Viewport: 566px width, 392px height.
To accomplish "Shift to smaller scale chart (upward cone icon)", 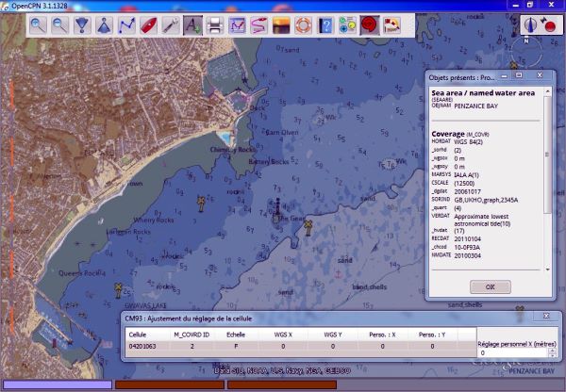I will pyautogui.click(x=104, y=25).
